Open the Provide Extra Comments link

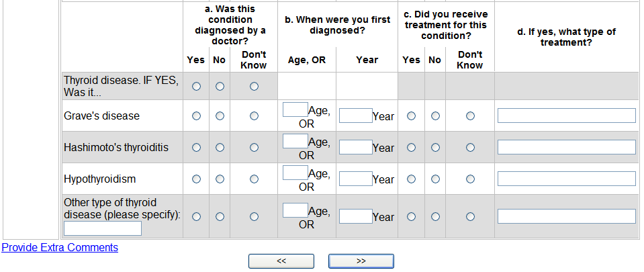(x=60, y=248)
